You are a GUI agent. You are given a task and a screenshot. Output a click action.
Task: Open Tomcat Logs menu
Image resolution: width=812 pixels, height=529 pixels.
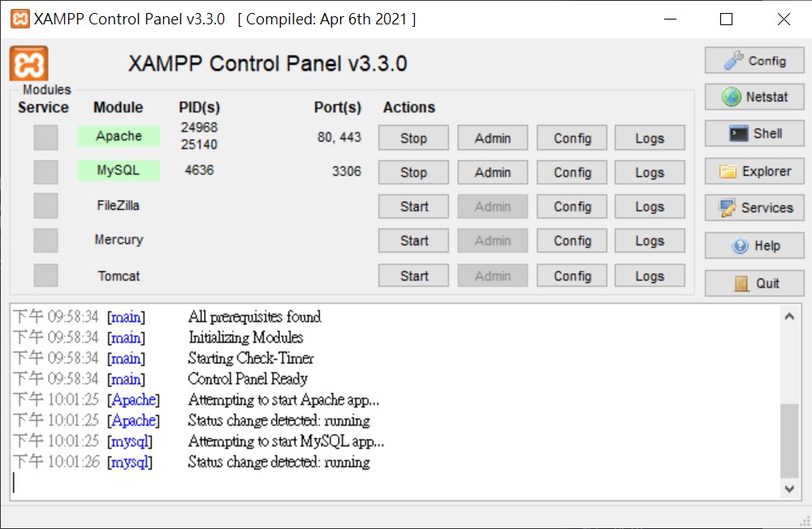[x=650, y=275]
